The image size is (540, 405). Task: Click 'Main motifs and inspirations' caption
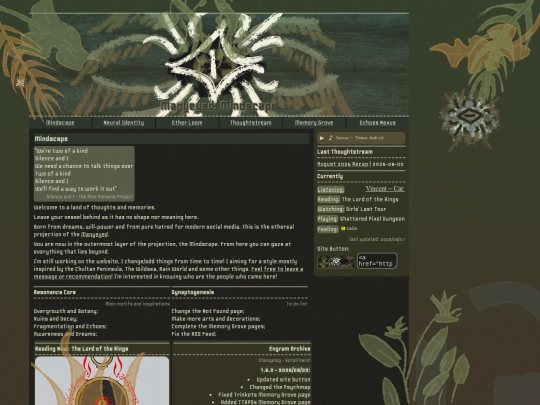click(x=137, y=304)
